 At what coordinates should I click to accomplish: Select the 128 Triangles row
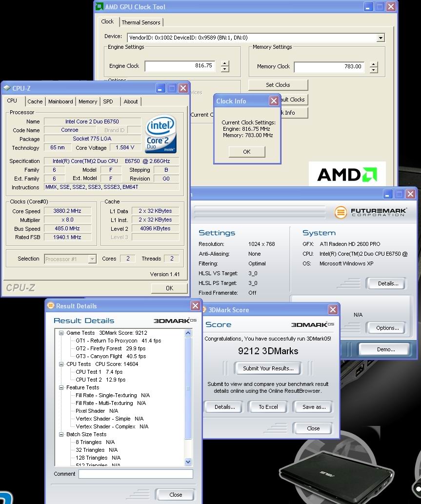(x=98, y=458)
